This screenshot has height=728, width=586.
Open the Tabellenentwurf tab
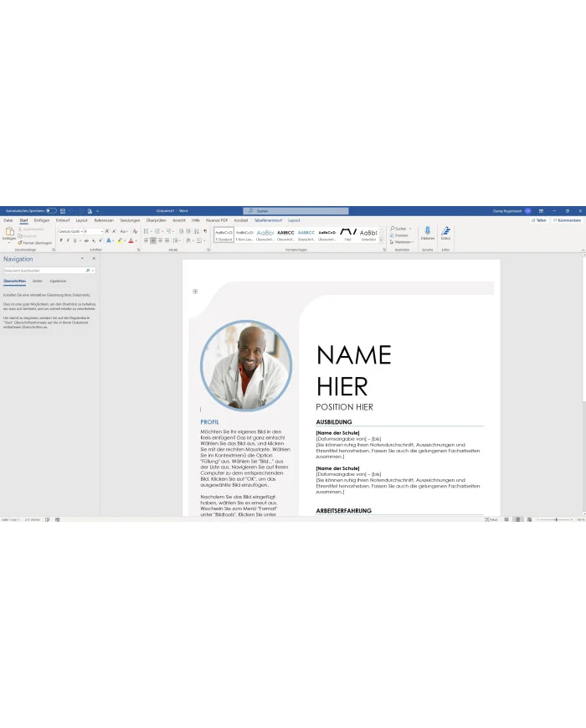[268, 220]
